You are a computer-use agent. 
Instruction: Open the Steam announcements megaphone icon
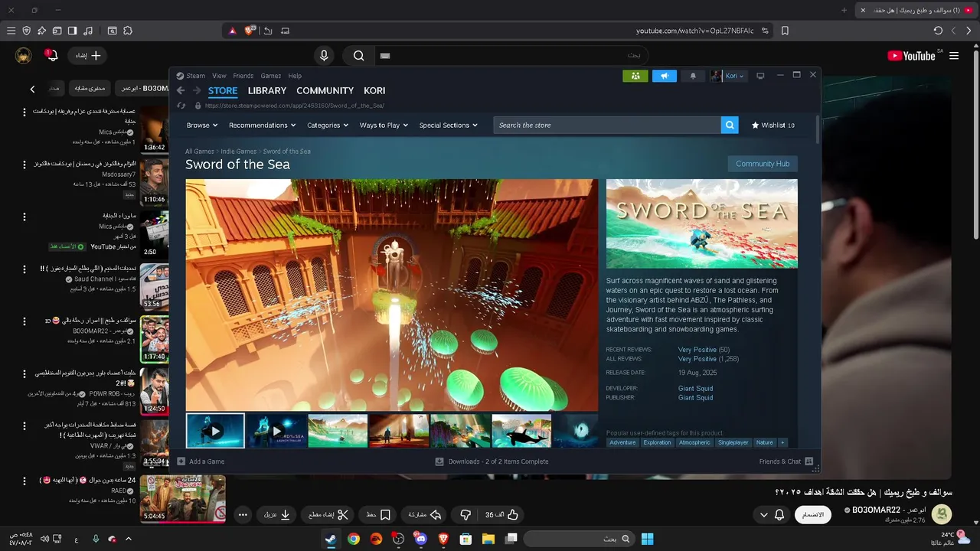[665, 76]
